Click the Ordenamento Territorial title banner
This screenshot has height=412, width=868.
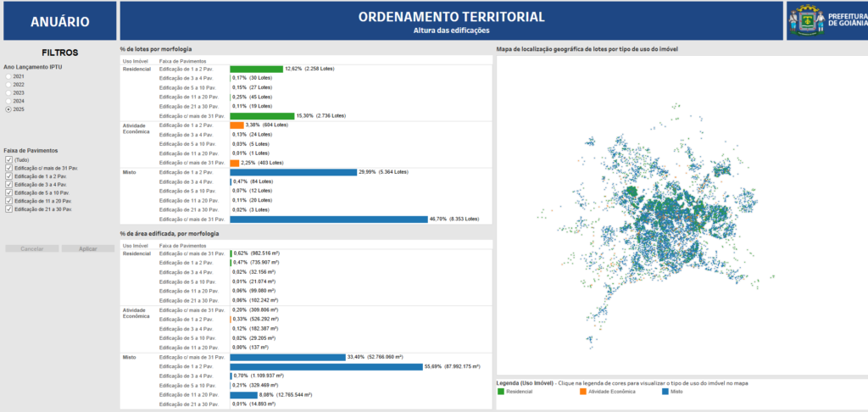[x=451, y=21]
